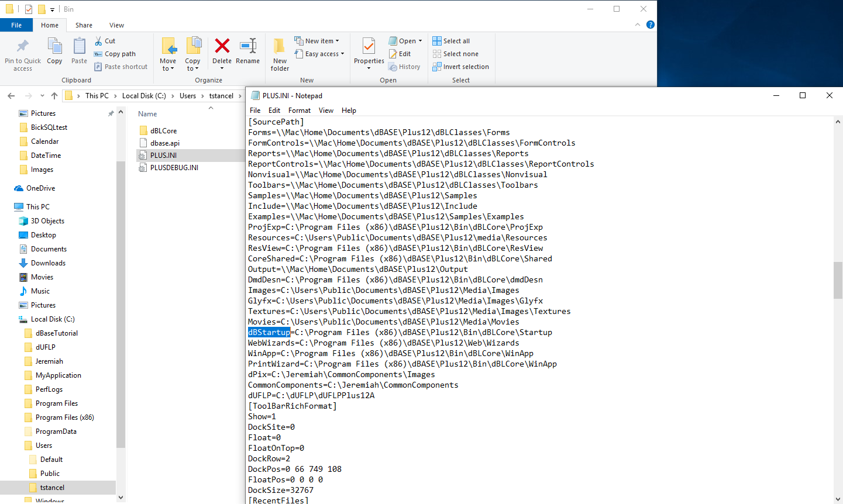Create a new folder with New folder icon
Screen dimensions: 843x504
point(280,47)
